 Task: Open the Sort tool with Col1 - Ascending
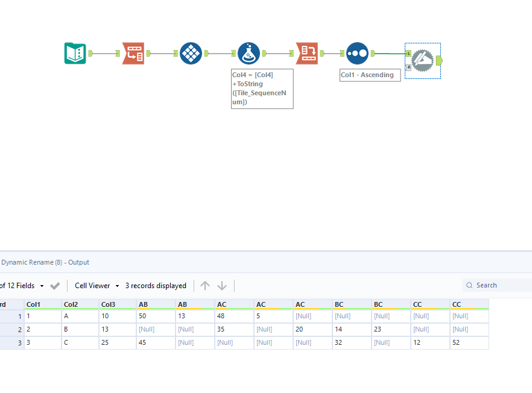(357, 53)
